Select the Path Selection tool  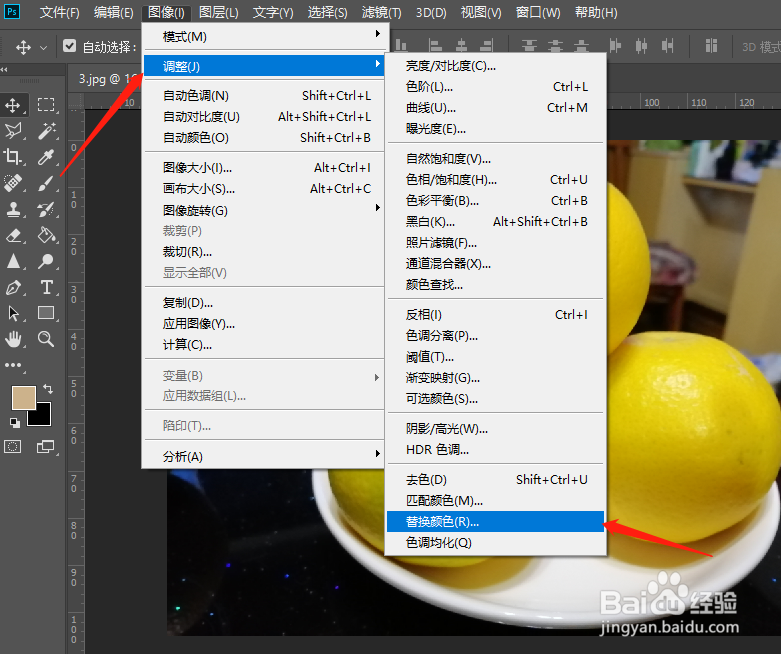pos(13,313)
